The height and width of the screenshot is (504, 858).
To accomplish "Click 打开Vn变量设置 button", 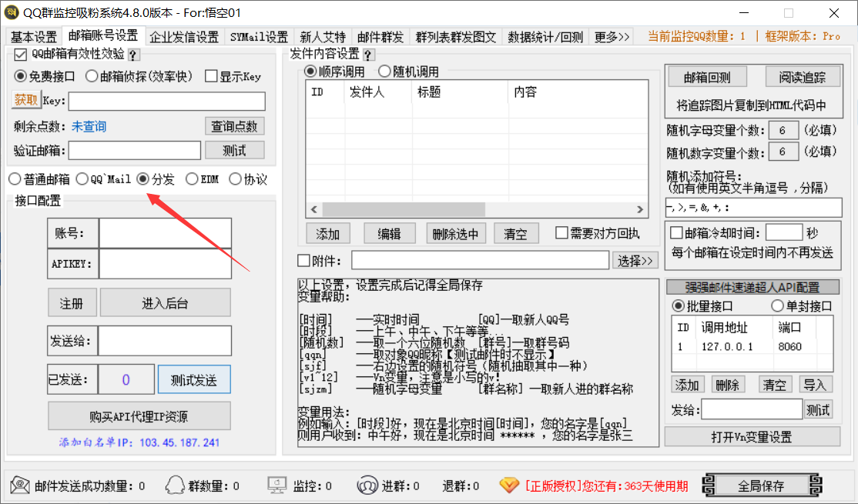I will [752, 437].
